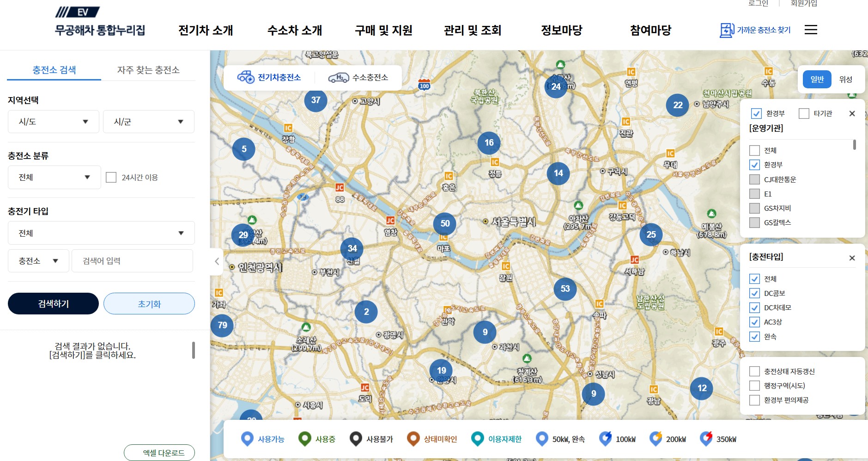Switch map to 위성 satellite view

[x=846, y=79]
